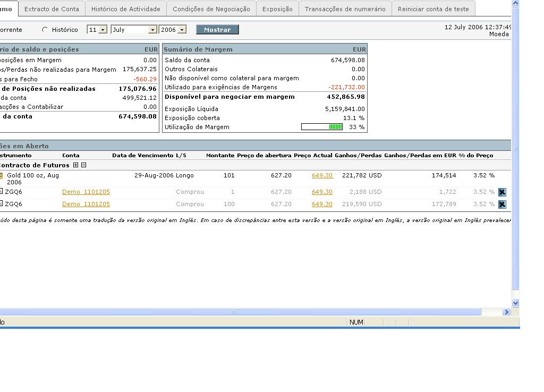The height and width of the screenshot is (392, 544).
Task: Click the Gold 100 oz instrument icon
Action: pyautogui.click(x=2, y=176)
